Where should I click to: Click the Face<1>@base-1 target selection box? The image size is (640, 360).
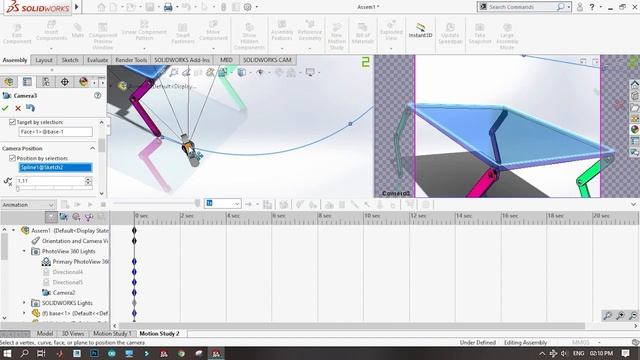click(55, 132)
